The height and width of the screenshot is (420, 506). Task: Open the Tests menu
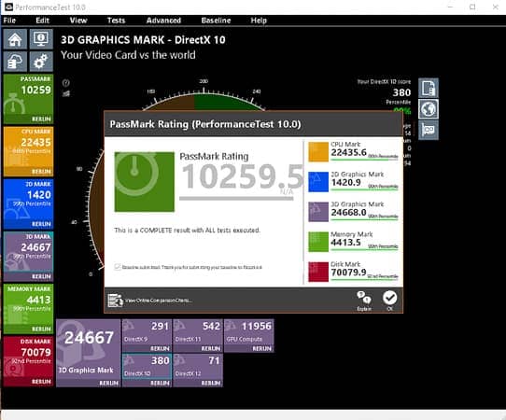116,21
